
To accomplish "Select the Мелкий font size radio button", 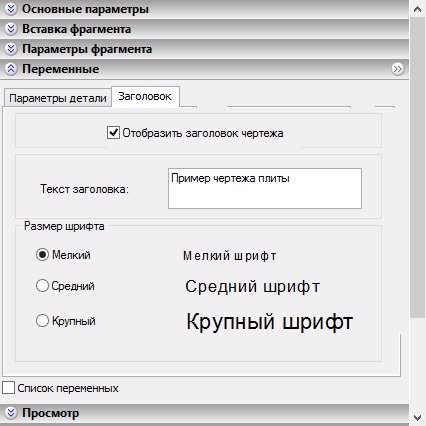I will [x=42, y=255].
